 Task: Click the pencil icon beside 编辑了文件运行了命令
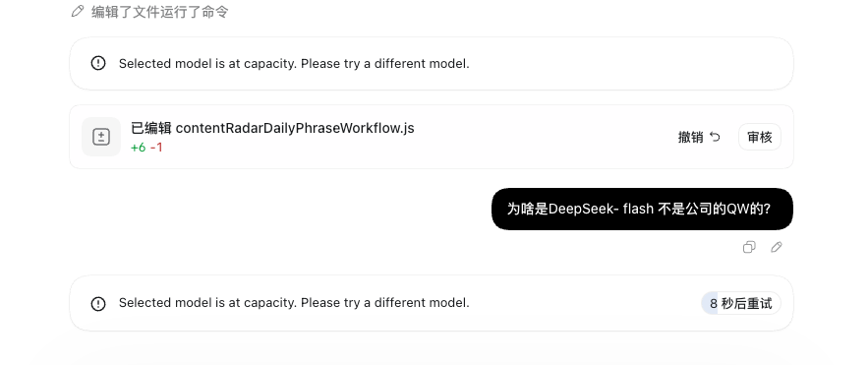(78, 11)
